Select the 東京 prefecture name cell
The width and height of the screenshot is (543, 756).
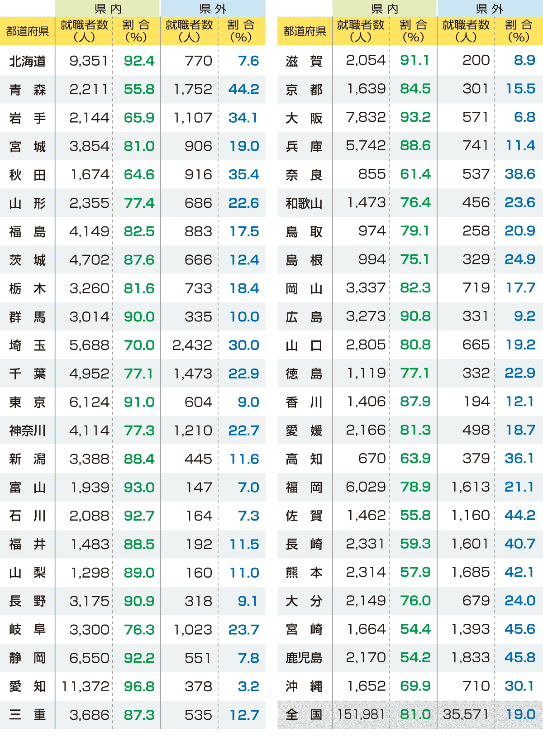pyautogui.click(x=28, y=402)
